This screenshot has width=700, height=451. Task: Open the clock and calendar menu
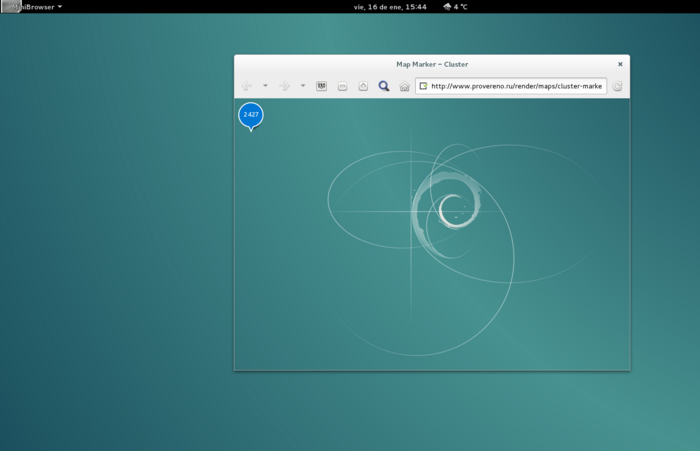pos(390,6)
